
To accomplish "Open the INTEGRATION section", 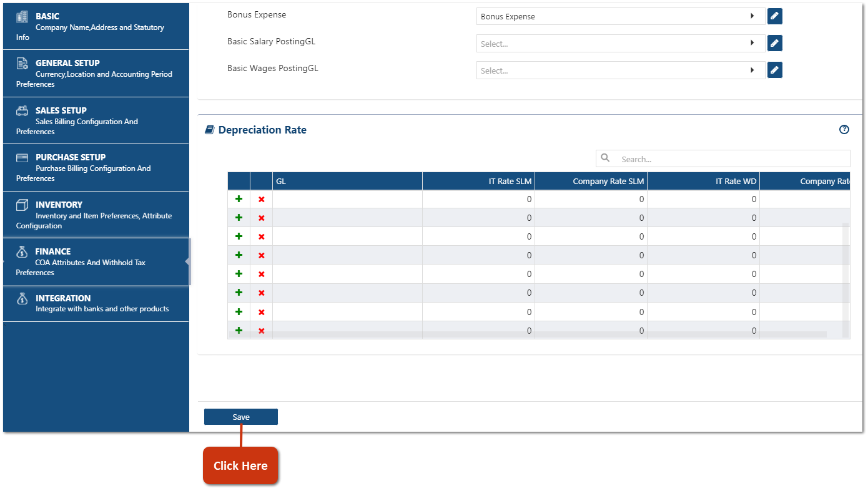I will coord(96,304).
